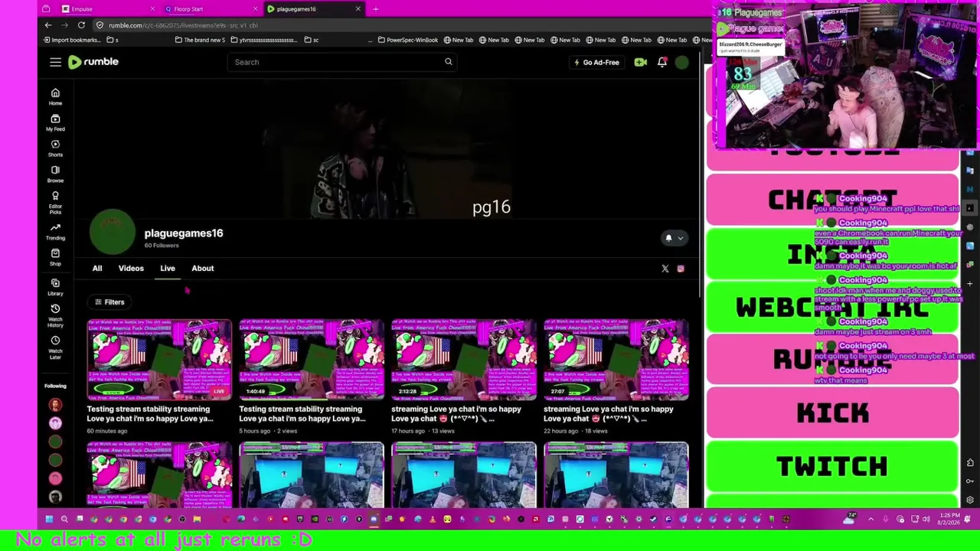Open the taskbar weather widget
980x551 pixels.
(x=850, y=519)
